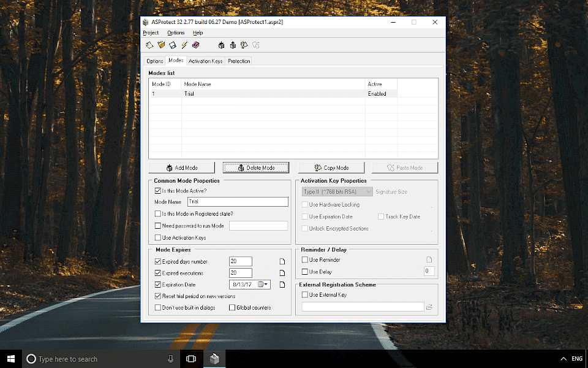
Task: Open the Protection tab
Action: [x=239, y=61]
